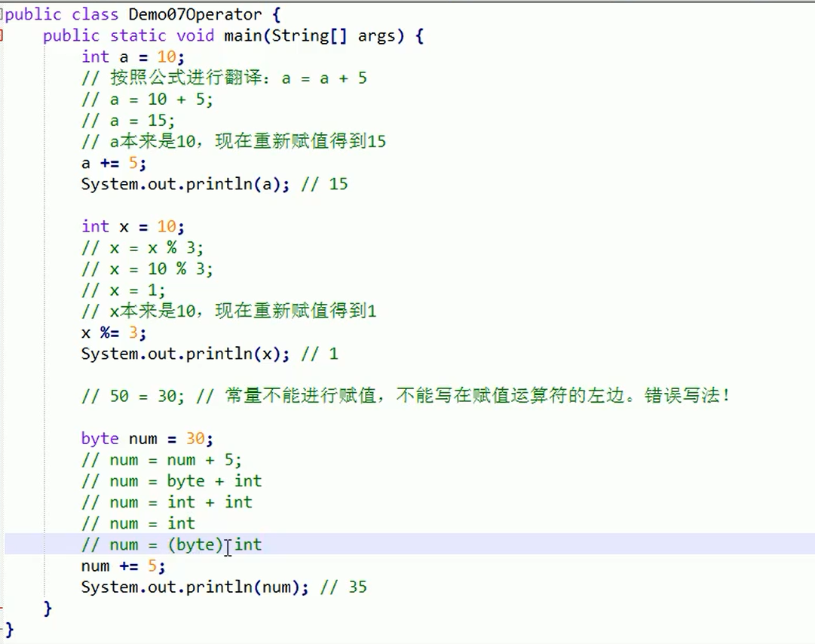Viewport: 815px width, 644px height.
Task: Click the main method's closing brace
Action: click(x=47, y=609)
